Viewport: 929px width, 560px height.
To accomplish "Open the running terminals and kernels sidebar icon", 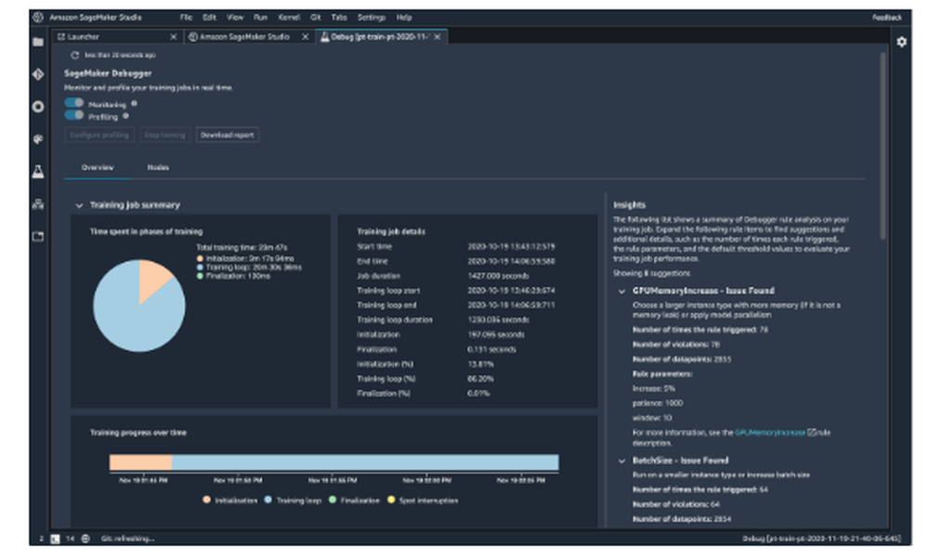I will (38, 107).
